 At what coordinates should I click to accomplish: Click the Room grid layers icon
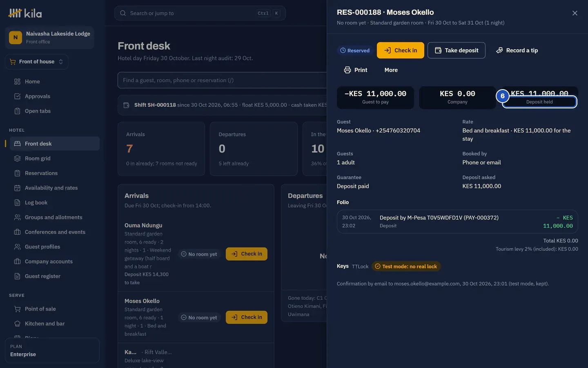17,158
